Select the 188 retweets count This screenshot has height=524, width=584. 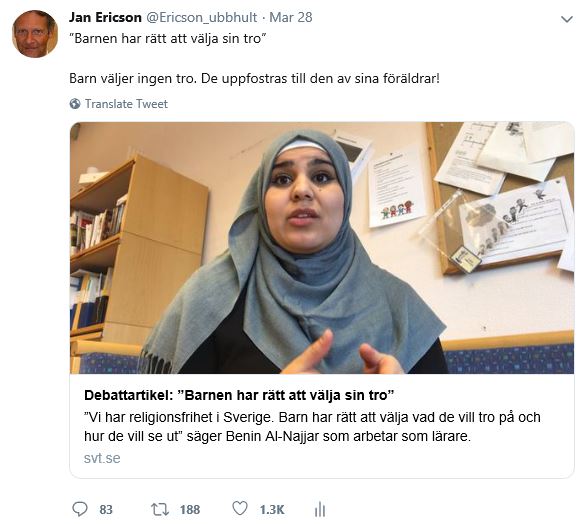190,509
